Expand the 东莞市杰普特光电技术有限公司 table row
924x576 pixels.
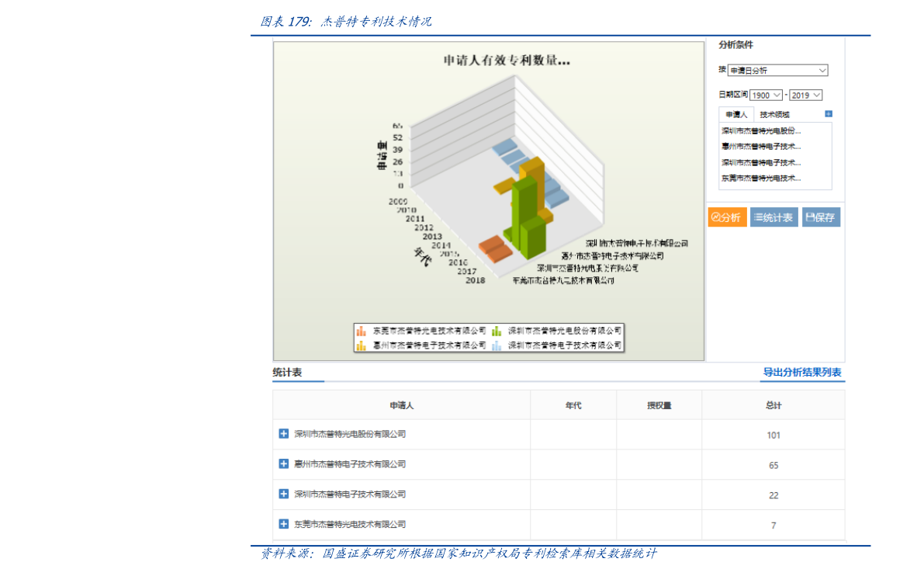(283, 525)
